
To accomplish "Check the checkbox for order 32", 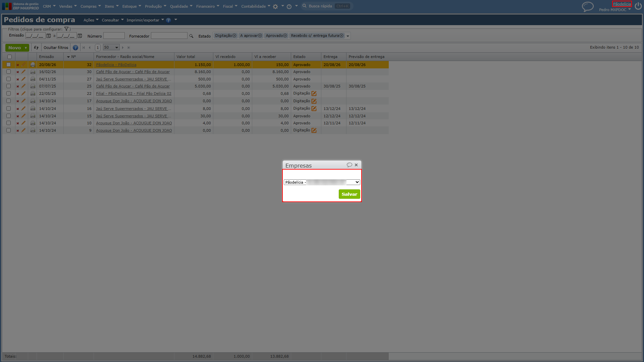I will pos(8,64).
